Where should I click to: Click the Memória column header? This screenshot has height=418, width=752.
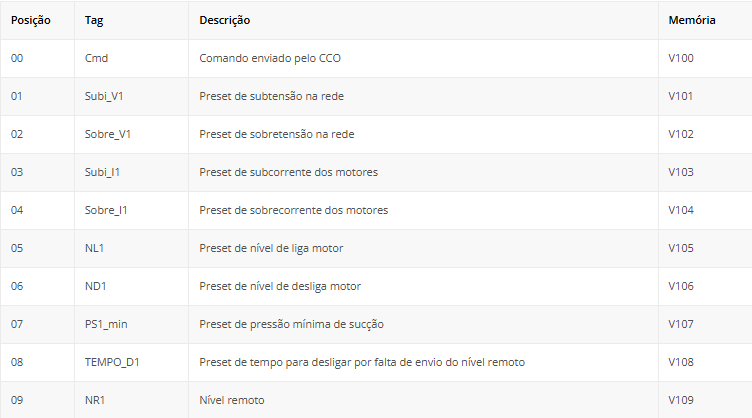pyautogui.click(x=692, y=20)
